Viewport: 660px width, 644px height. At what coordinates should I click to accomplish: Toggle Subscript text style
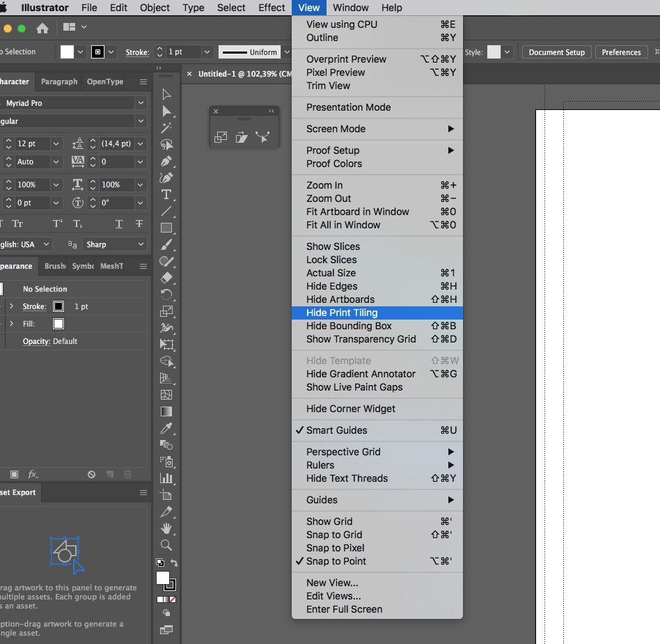click(77, 223)
